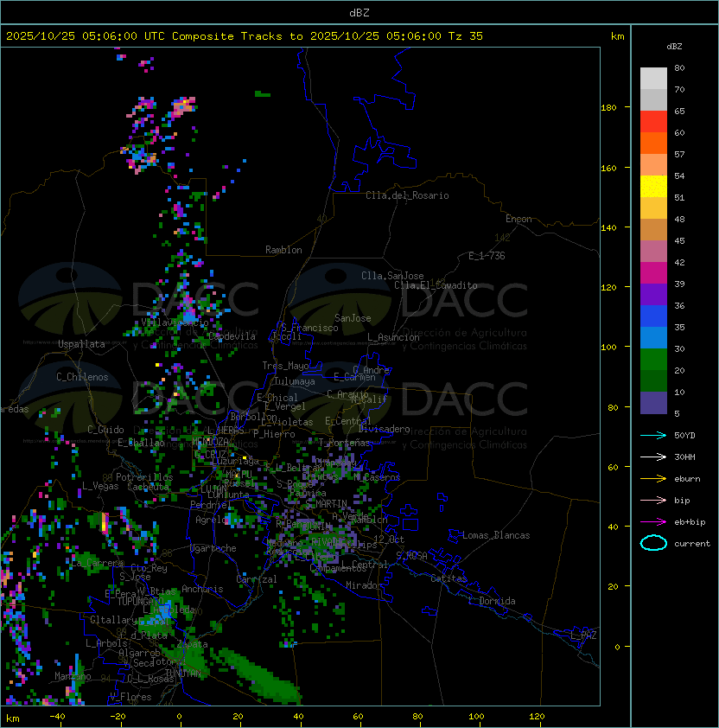Click the 'Clla.del_Rosario' map label
Viewport: 719px width, 728px height.
click(x=407, y=195)
